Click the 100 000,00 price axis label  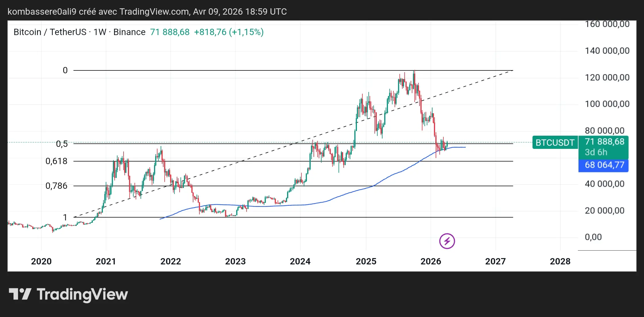(x=607, y=104)
